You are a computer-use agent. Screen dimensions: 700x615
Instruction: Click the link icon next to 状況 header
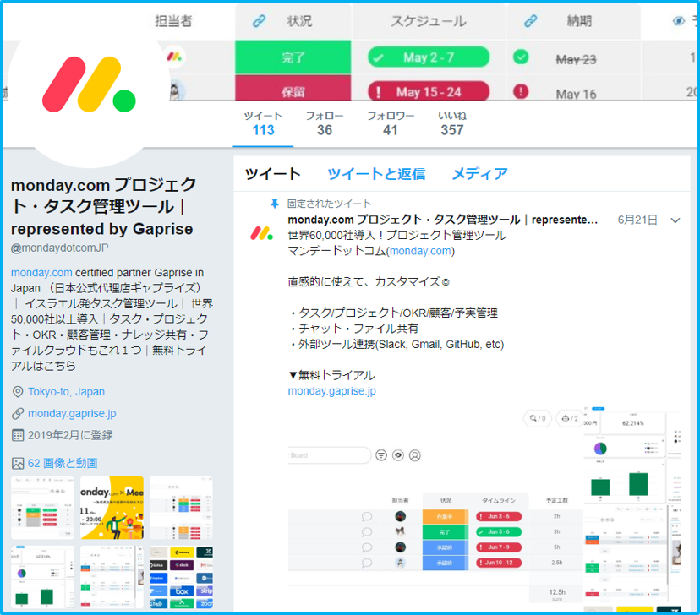click(260, 21)
